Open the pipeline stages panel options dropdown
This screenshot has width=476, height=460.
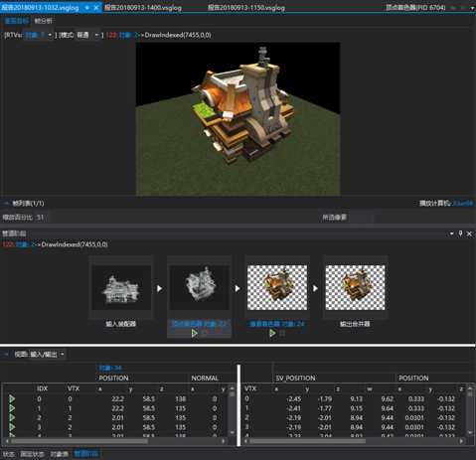pyautogui.click(x=451, y=233)
